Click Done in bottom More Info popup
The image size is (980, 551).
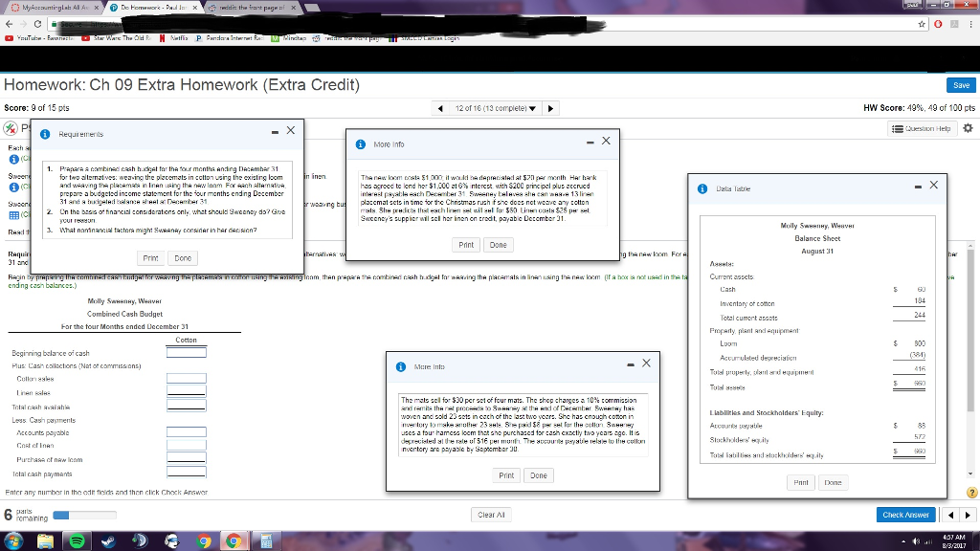(539, 475)
